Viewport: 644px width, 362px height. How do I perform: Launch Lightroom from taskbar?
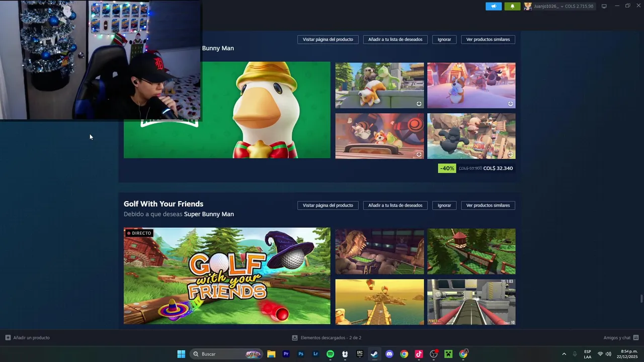315,354
